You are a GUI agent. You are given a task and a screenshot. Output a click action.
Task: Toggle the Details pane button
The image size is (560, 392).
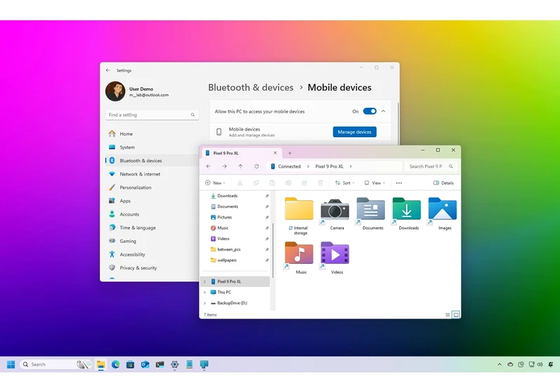(443, 183)
